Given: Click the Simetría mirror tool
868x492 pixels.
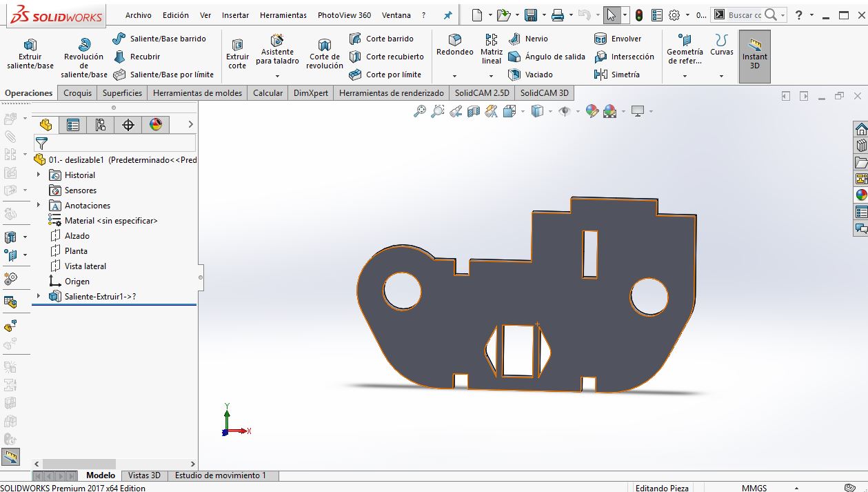Looking at the screenshot, I should (x=617, y=75).
